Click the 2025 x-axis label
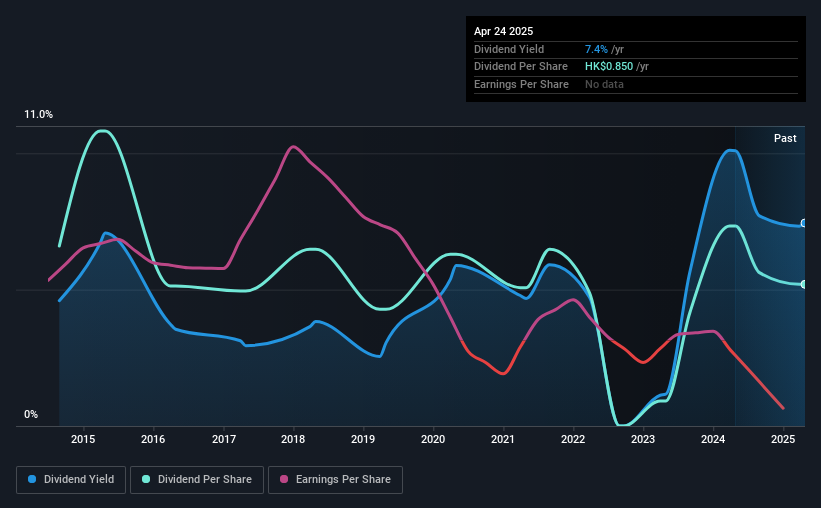 783,439
